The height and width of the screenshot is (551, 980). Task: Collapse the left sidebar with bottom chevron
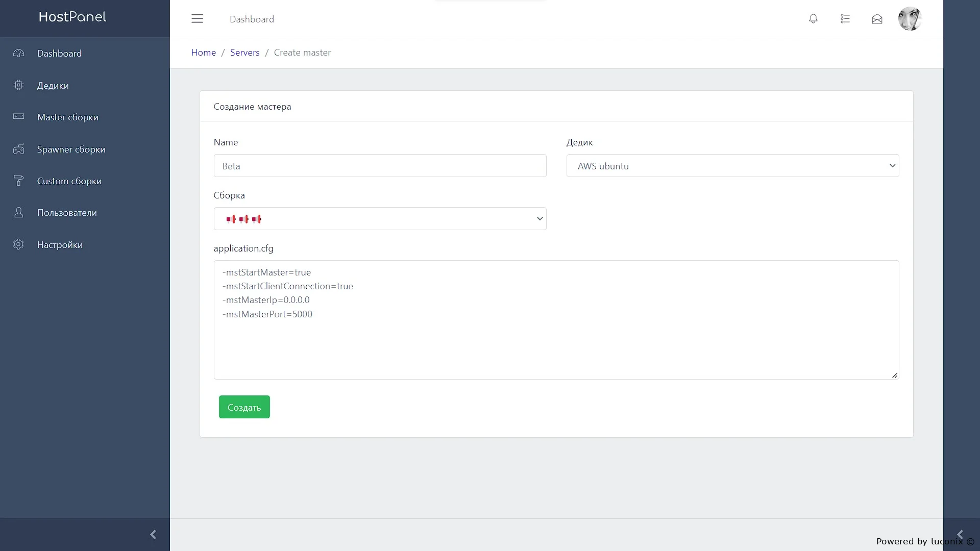point(153,534)
